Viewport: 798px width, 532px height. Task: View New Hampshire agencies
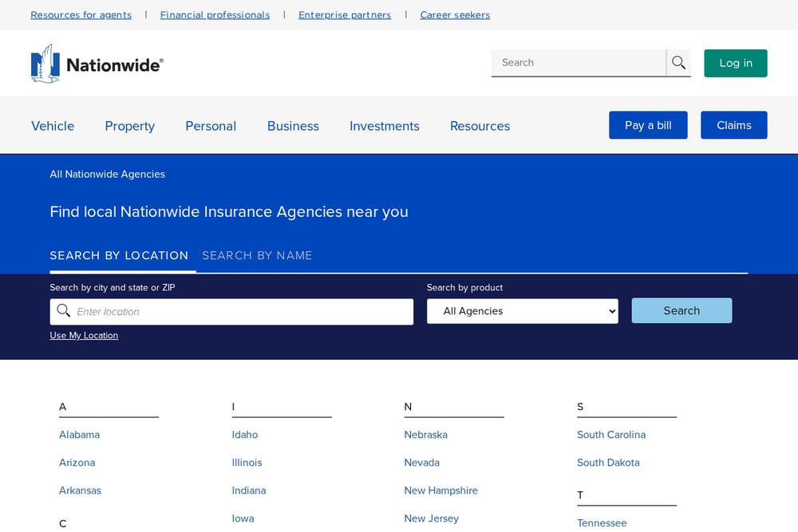pyautogui.click(x=440, y=491)
